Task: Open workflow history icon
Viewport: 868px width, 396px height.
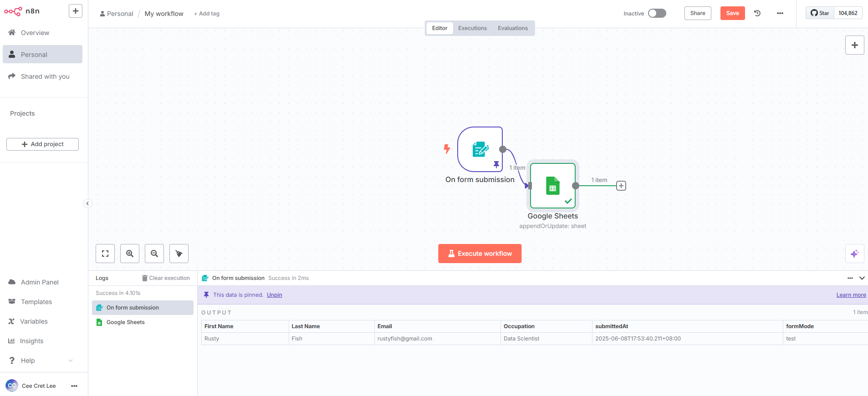Action: [757, 13]
